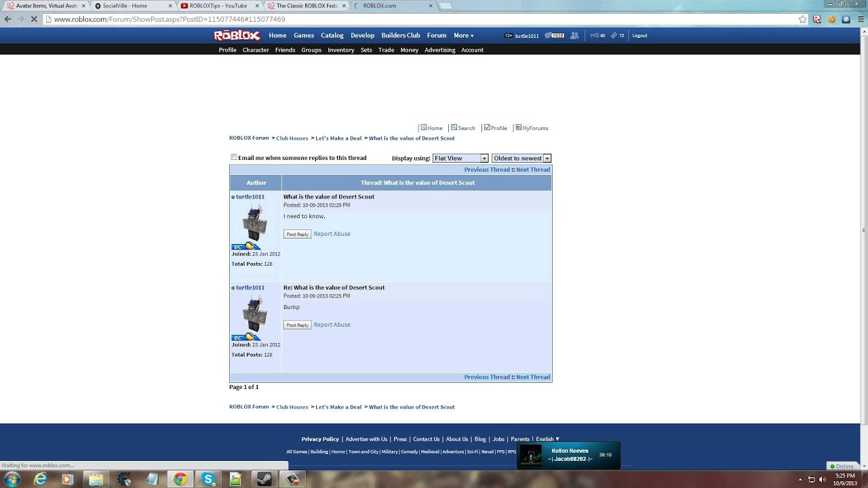
Task: Open the Games menu item
Action: click(x=304, y=35)
